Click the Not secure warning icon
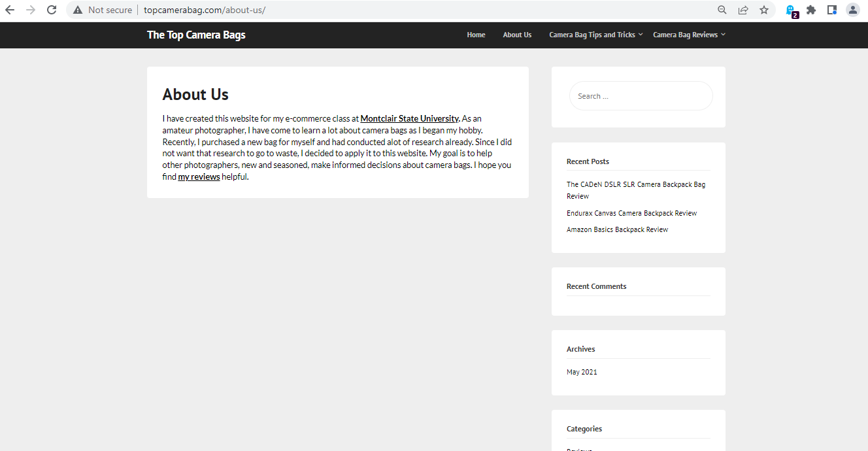Screen dimensions: 868x451 point(78,10)
